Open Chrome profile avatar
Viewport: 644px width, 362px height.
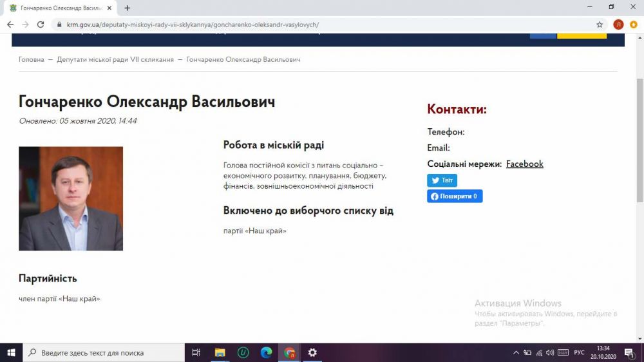(618, 24)
